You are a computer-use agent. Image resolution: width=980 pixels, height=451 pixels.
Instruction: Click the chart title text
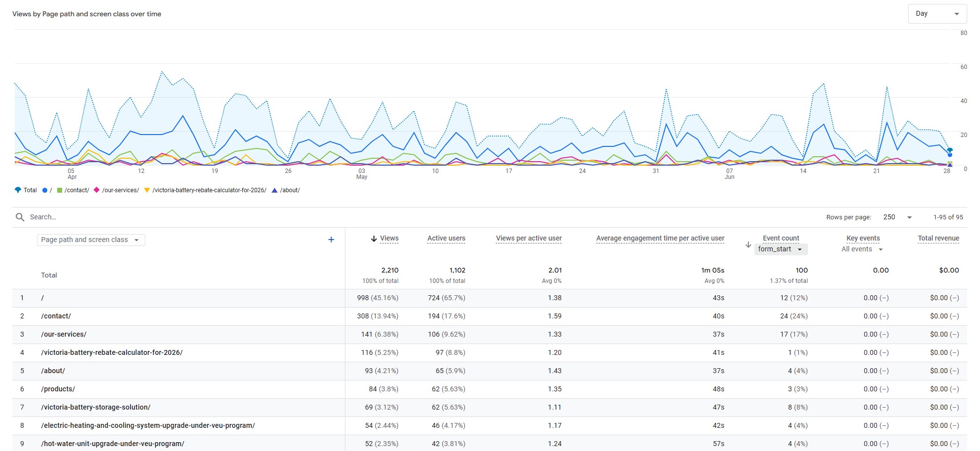[x=87, y=14]
